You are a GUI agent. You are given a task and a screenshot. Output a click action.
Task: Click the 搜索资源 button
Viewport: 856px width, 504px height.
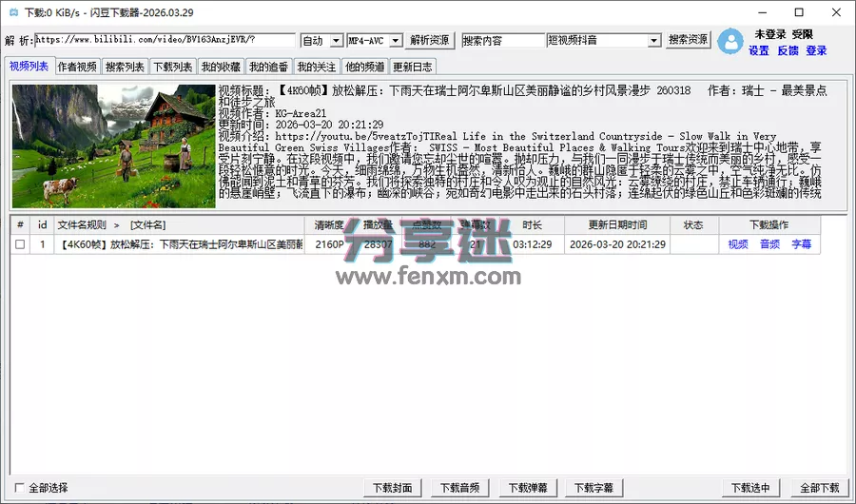click(x=688, y=40)
